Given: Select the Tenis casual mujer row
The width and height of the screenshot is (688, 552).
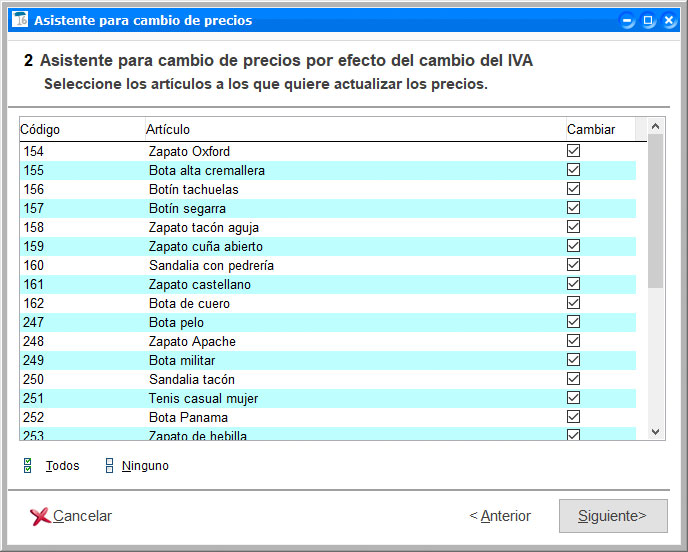Looking at the screenshot, I should (328, 398).
